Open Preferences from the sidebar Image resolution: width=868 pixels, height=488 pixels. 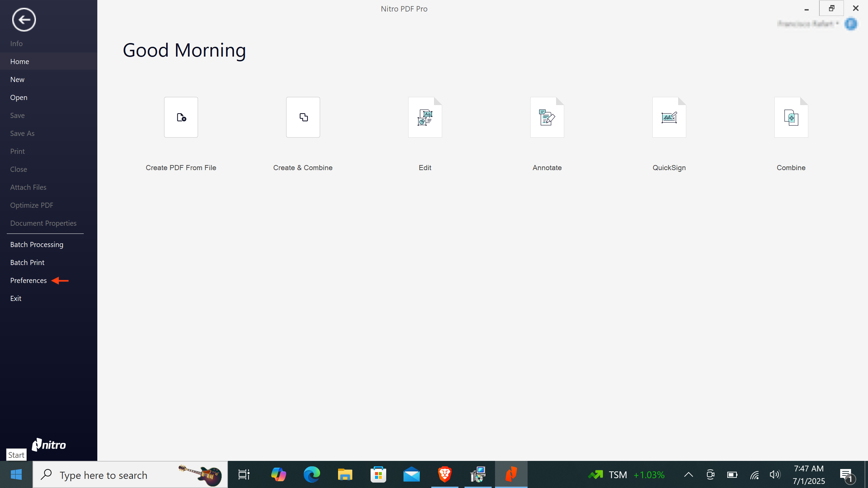[28, 280]
